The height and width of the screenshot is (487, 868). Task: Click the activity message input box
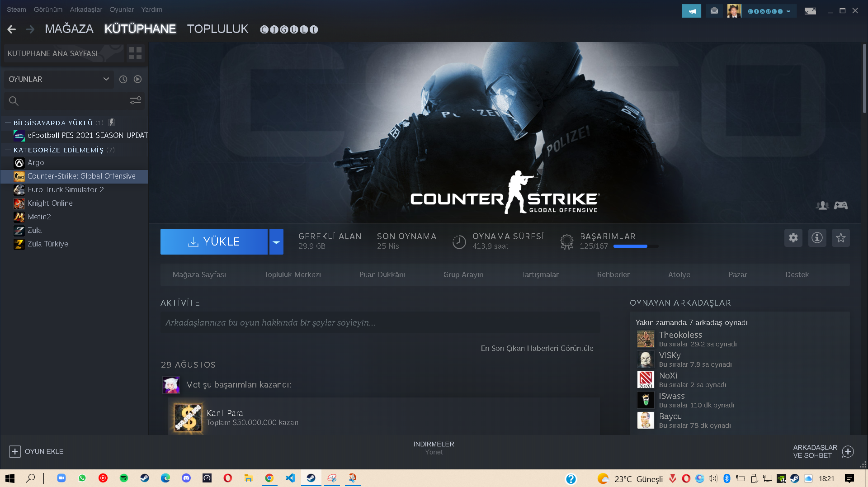[x=380, y=322]
